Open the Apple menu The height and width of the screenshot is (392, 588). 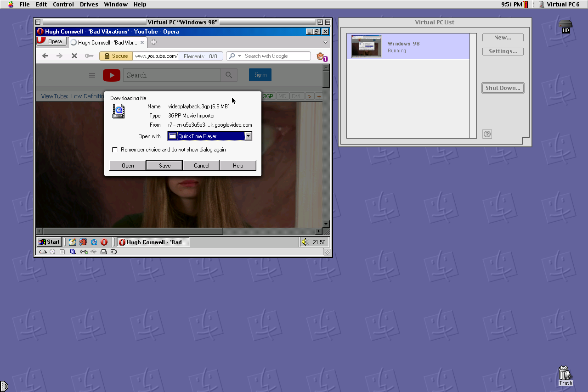point(10,4)
